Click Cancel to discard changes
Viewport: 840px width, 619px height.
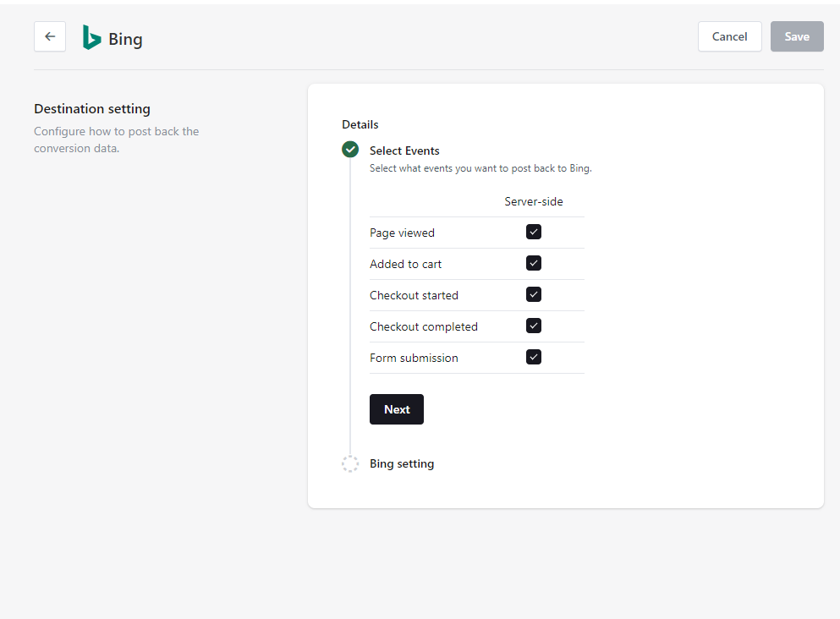729,36
